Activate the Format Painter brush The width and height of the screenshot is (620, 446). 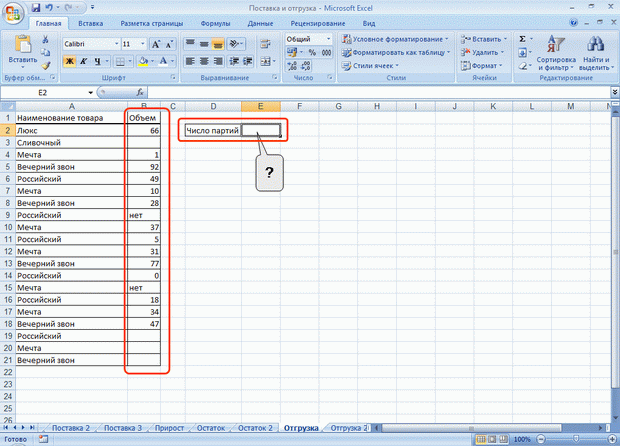[x=45, y=66]
